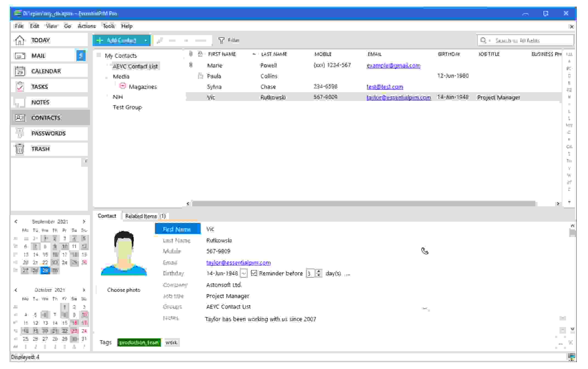Open the birthday date picker dropdown
Image resolution: width=588 pixels, height=369 pixels.
(244, 273)
